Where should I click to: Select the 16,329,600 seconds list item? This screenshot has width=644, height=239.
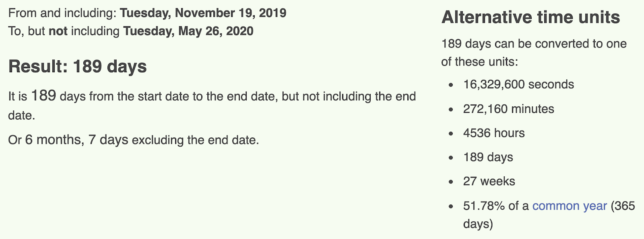point(518,84)
